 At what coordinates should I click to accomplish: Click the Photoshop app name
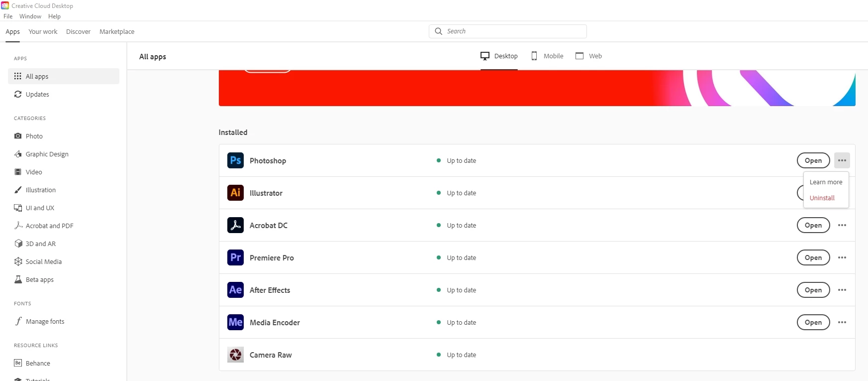tap(268, 160)
